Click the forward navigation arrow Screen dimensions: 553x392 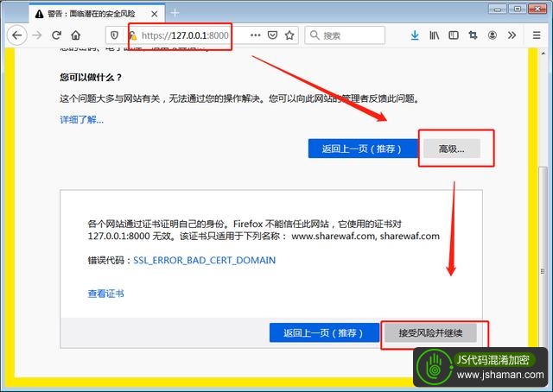point(37,35)
